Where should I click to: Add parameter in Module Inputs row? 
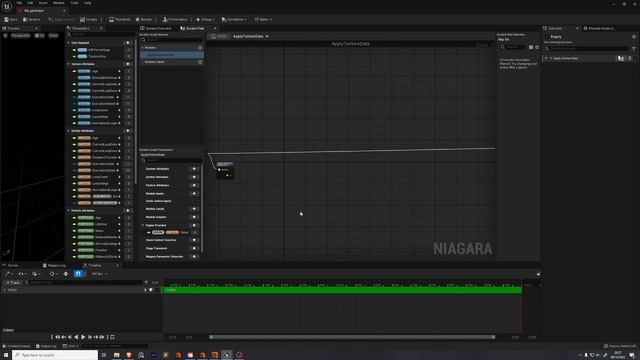pyautogui.click(x=194, y=193)
